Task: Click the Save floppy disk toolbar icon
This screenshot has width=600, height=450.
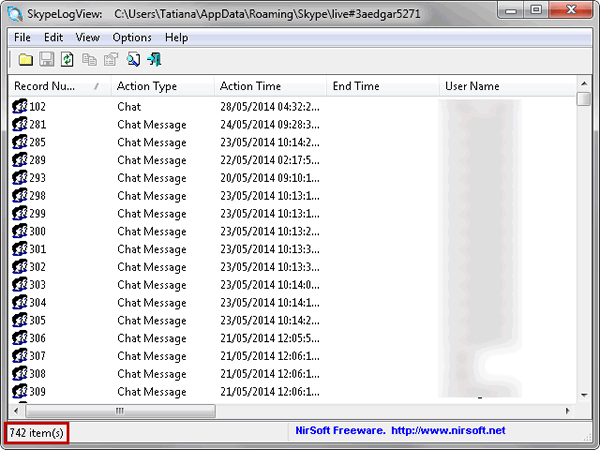Action: (47, 60)
